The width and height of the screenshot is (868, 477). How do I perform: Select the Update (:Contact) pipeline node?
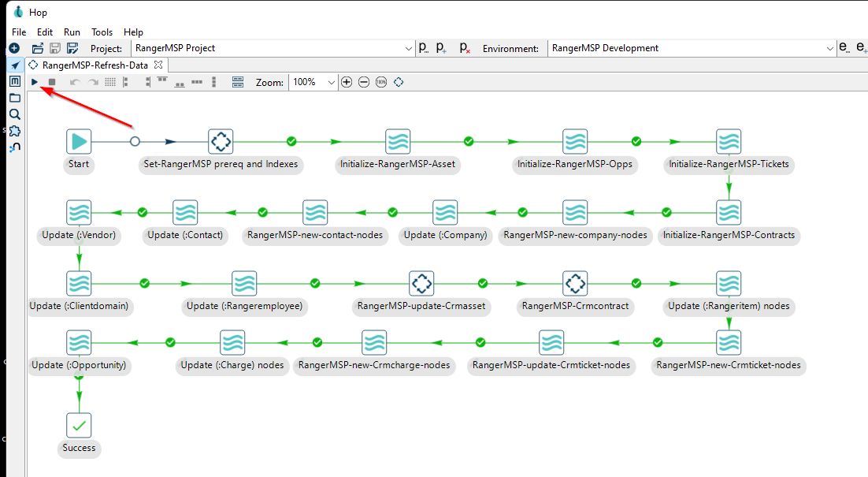(185, 213)
